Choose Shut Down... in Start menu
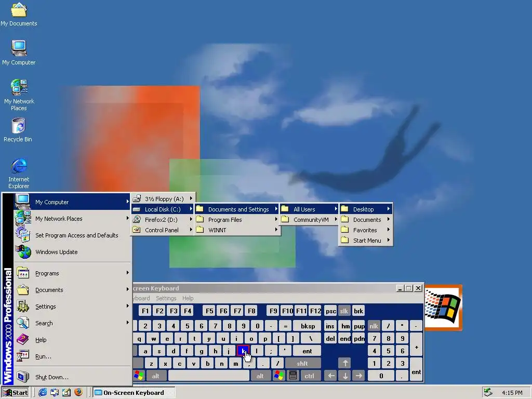Screen dimensions: 532x399 (x=72, y=377)
